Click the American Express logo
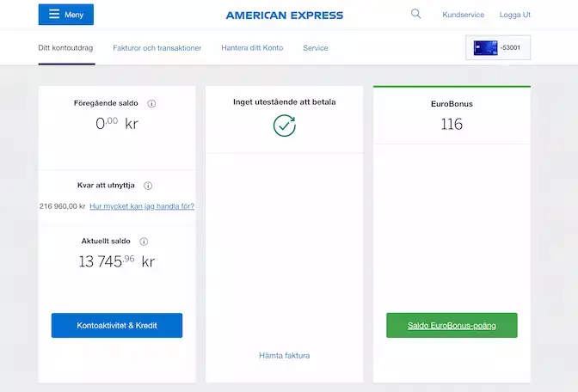This screenshot has width=578, height=392. tap(284, 15)
